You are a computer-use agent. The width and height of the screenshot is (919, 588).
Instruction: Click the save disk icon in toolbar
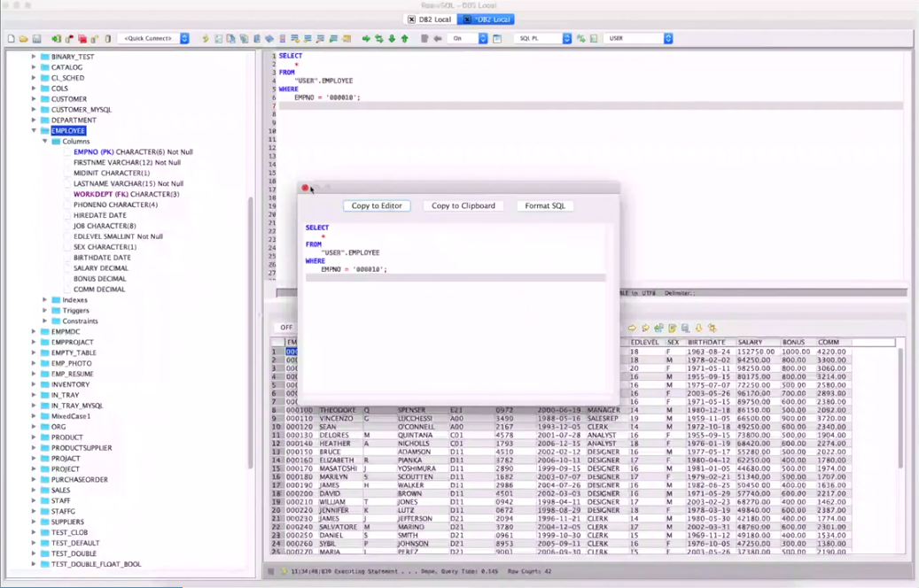36,39
